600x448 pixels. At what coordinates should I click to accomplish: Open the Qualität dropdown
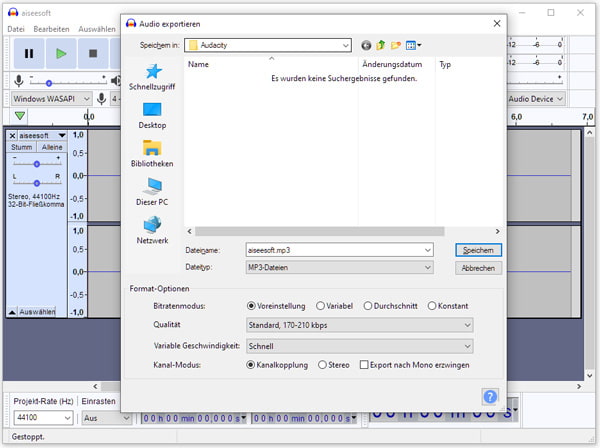pyautogui.click(x=359, y=325)
